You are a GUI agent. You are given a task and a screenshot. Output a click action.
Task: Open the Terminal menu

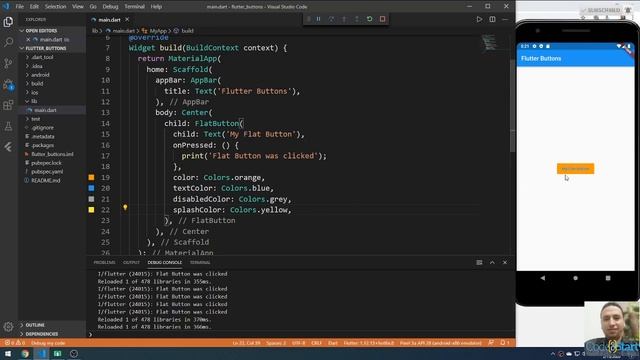pyautogui.click(x=134, y=7)
